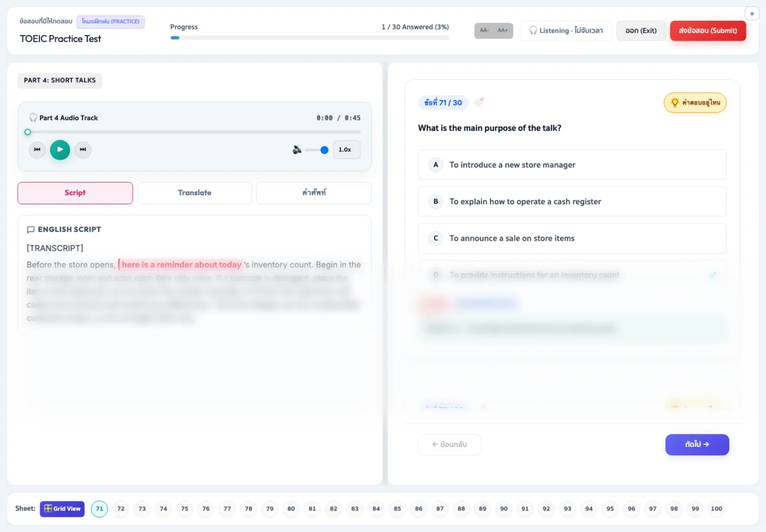Mute the audio speaker icon
766x532 pixels.
click(x=297, y=150)
